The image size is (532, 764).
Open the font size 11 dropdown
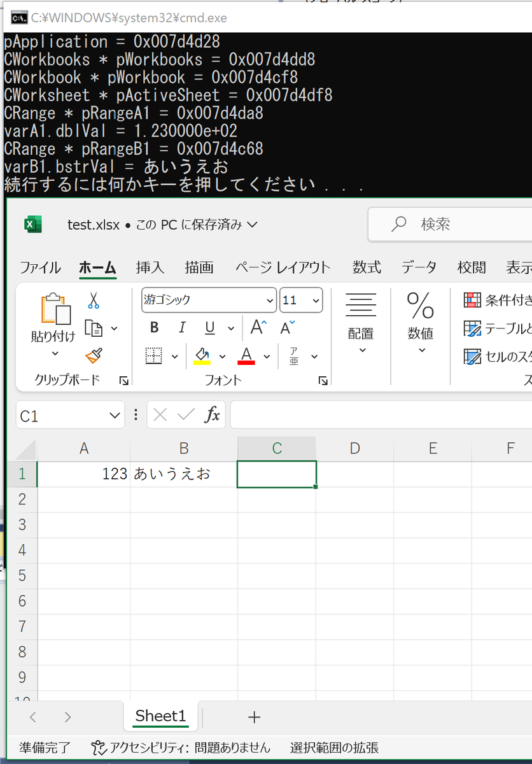coord(316,301)
